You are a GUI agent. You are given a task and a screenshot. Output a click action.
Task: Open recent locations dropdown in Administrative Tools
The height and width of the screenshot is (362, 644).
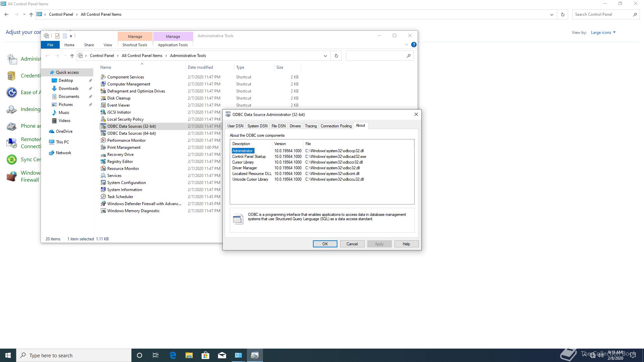pos(65,56)
